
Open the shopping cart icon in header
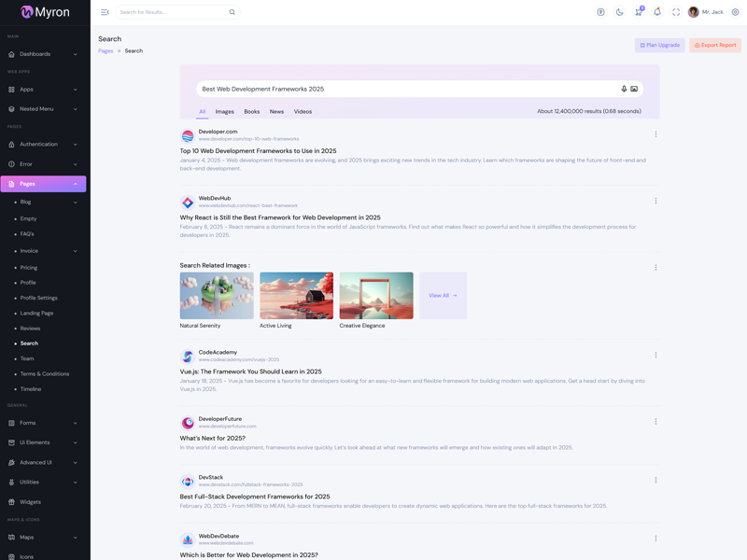pos(639,12)
